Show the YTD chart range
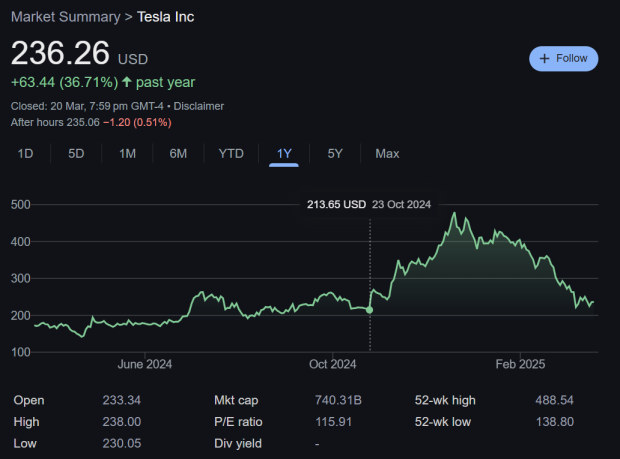This screenshot has height=459, width=620. [231, 153]
